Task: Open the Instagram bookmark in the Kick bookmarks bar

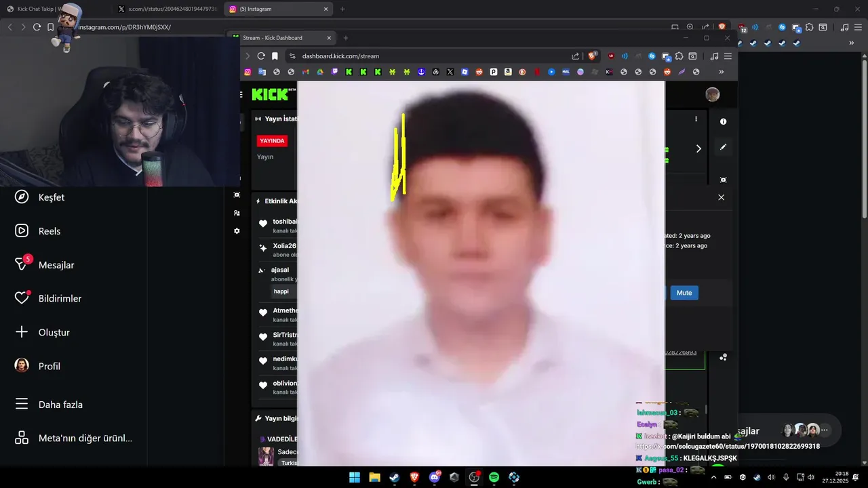Action: pyautogui.click(x=248, y=72)
